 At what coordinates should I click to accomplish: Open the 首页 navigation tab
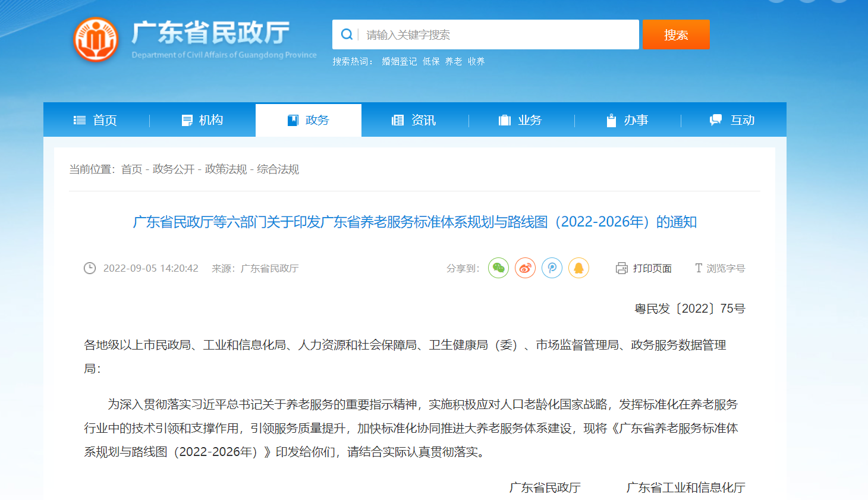click(96, 120)
